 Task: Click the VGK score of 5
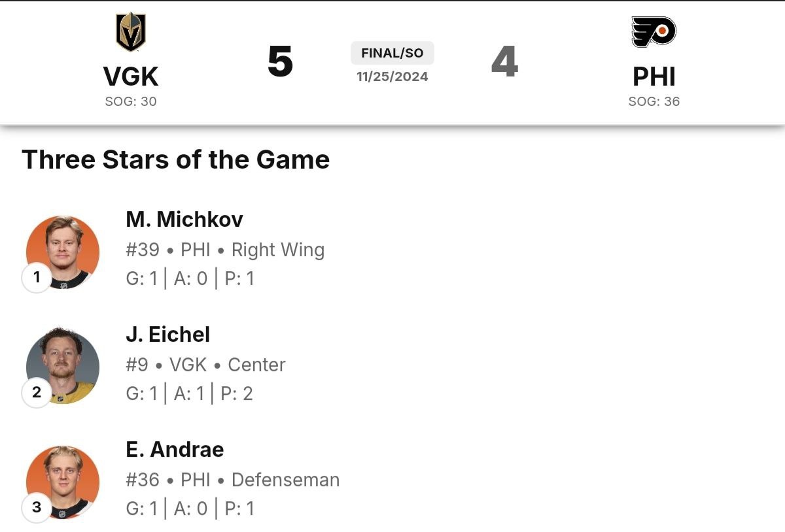coord(280,62)
